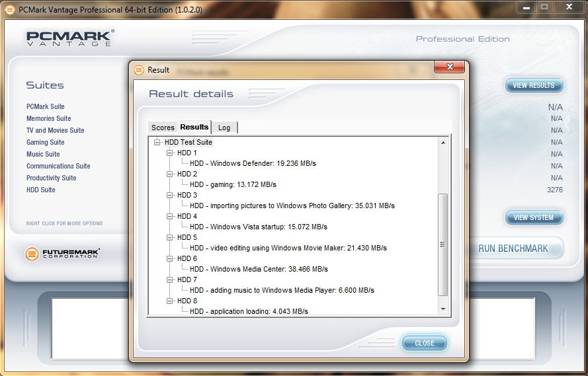Switch to the Scores tab
The height and width of the screenshot is (376, 588).
click(x=163, y=128)
